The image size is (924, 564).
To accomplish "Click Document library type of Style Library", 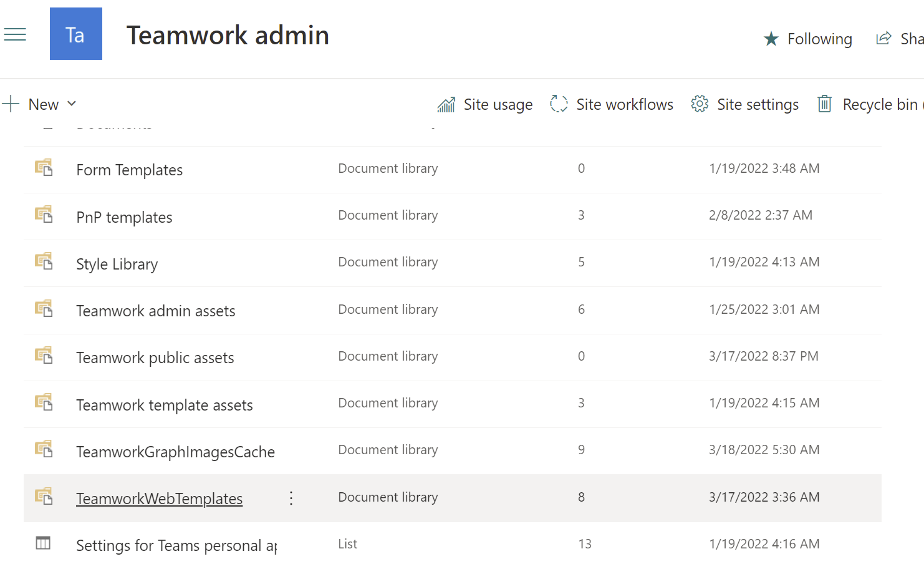I will coord(388,262).
